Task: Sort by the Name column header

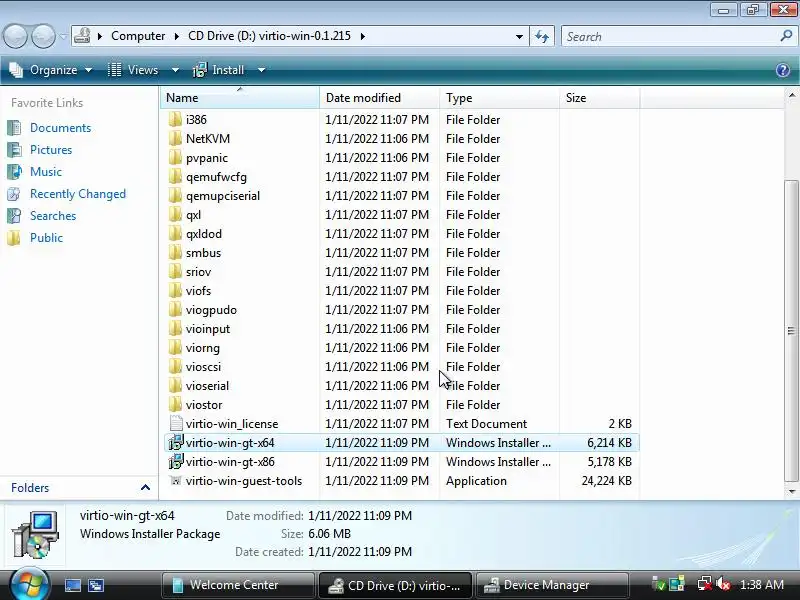Action: point(240,97)
